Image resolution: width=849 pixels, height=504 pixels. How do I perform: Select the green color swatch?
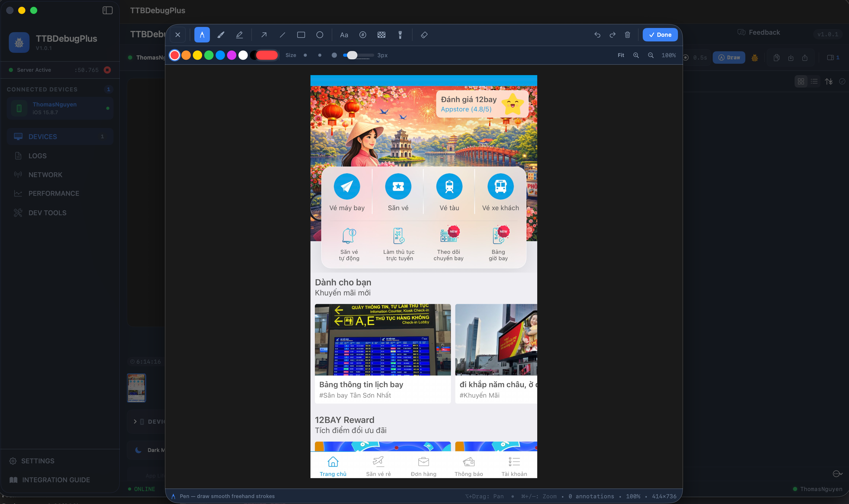pyautogui.click(x=209, y=55)
